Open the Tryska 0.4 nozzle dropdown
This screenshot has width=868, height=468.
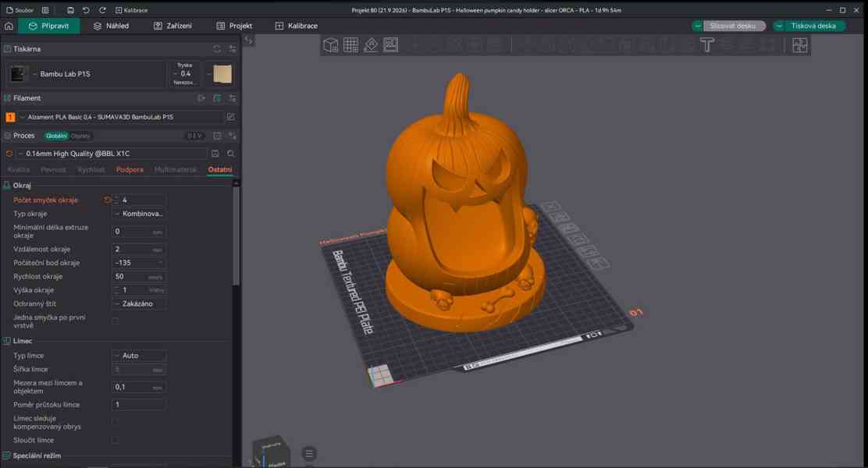pyautogui.click(x=183, y=73)
